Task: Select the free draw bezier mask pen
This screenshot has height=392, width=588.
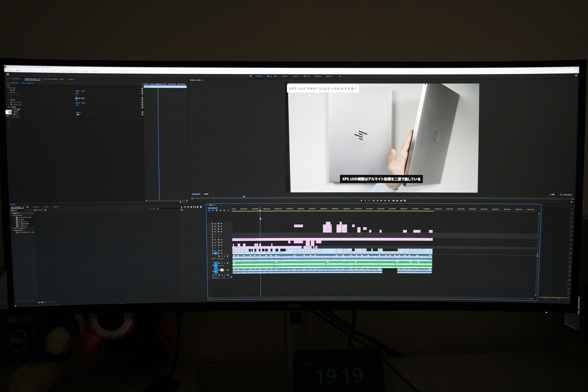Action: pyautogui.click(x=18, y=109)
